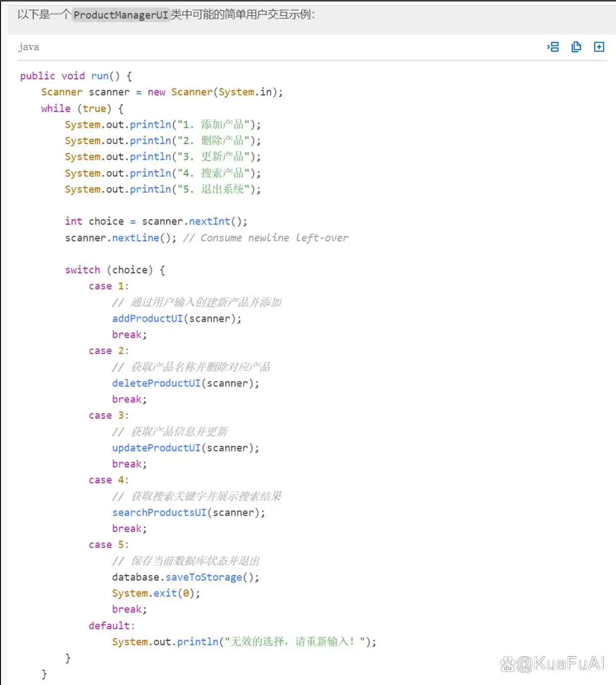Click the saveToStorage method call
The image size is (616, 685).
[203, 577]
